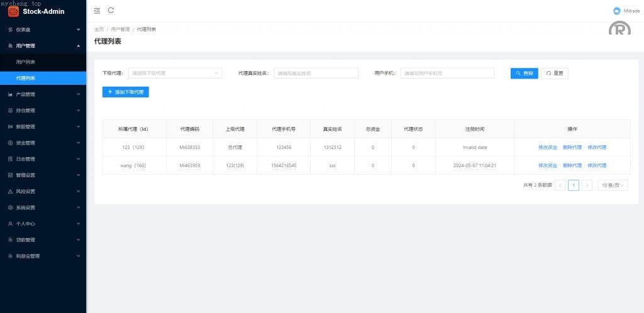Screen dimensions: 644x313
Task: Click the Stock-Admin logo icon
Action: [13, 11]
